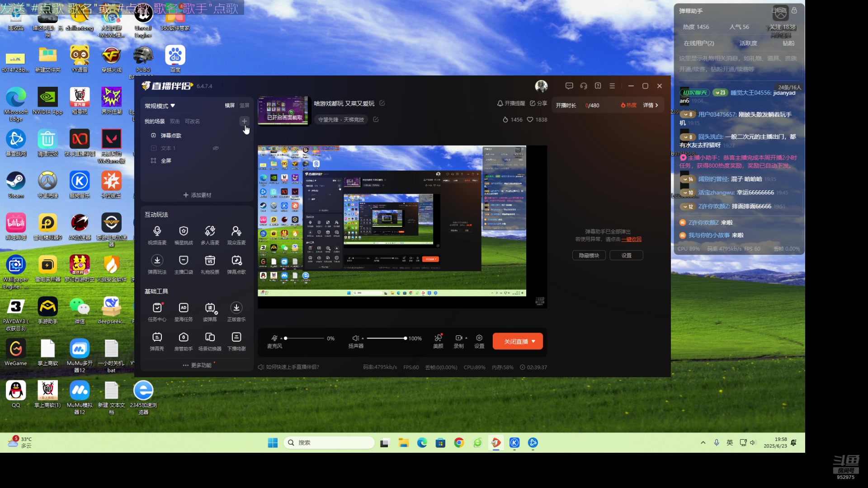
Task: Start 多人连麦 multi-person mic link
Action: [210, 235]
